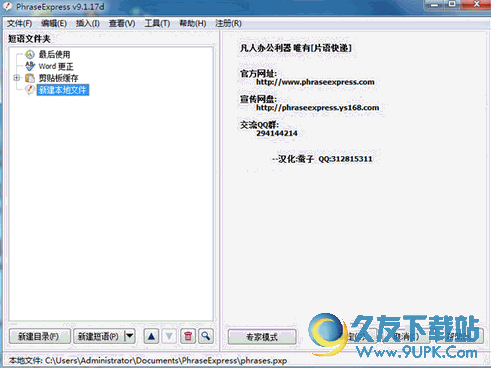Open the 插入(I) menu

pyautogui.click(x=88, y=24)
